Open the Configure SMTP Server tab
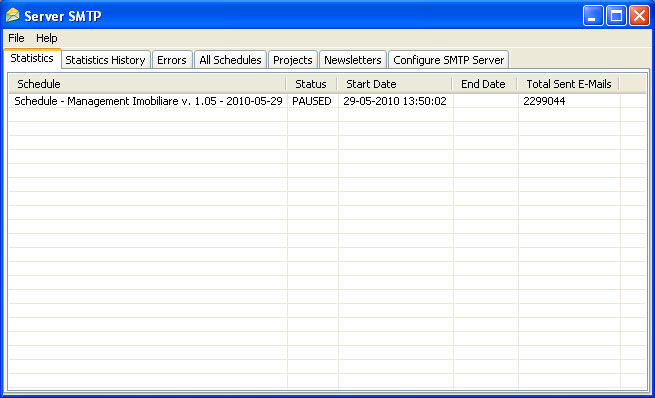Screen dimensions: 655x398 449,60
